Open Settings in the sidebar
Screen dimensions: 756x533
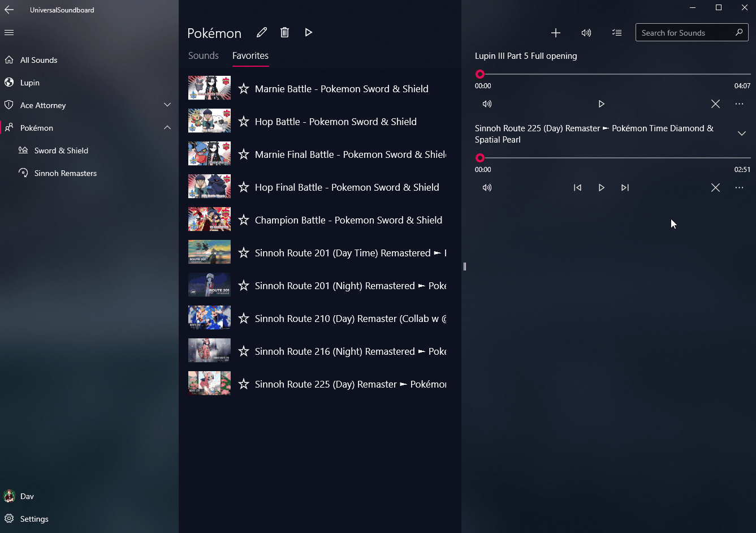tap(89, 519)
